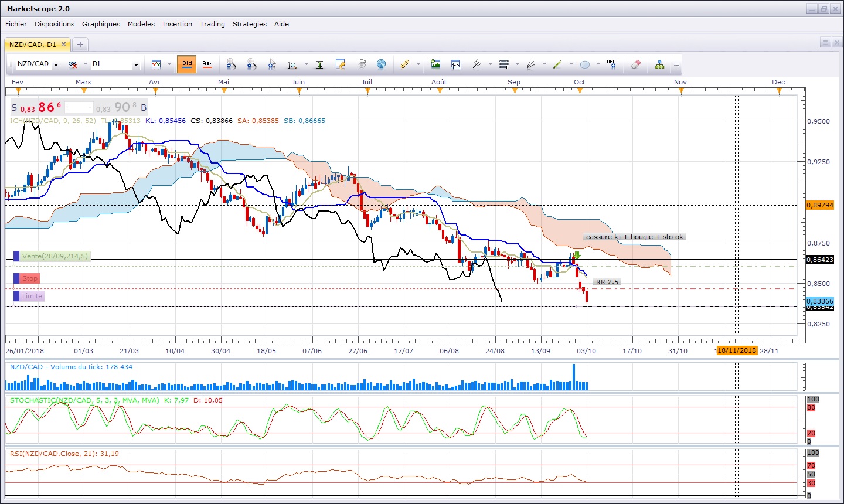The image size is (844, 504).
Task: Open the Graphiques menu
Action: pos(101,24)
